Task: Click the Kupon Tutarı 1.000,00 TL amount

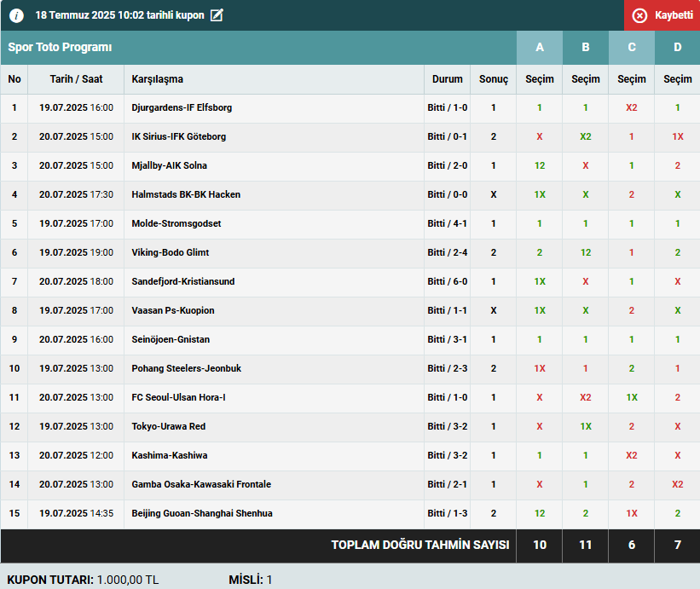Action: (128, 580)
